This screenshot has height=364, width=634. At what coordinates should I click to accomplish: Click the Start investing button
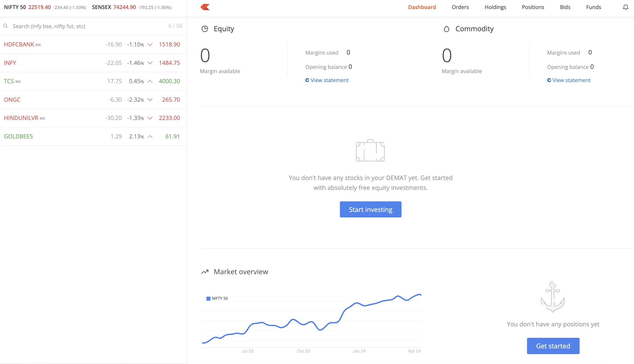tap(370, 210)
